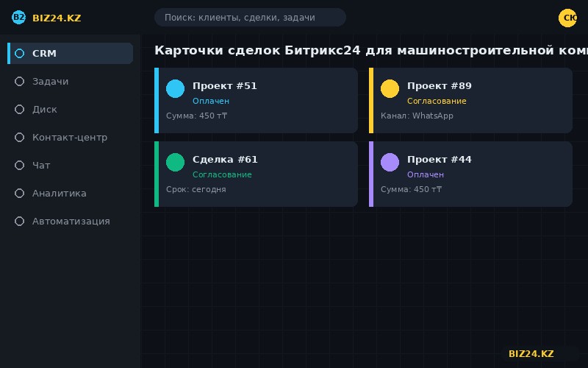
Task: Click the circle icon beside Диск
Action: pos(20,109)
